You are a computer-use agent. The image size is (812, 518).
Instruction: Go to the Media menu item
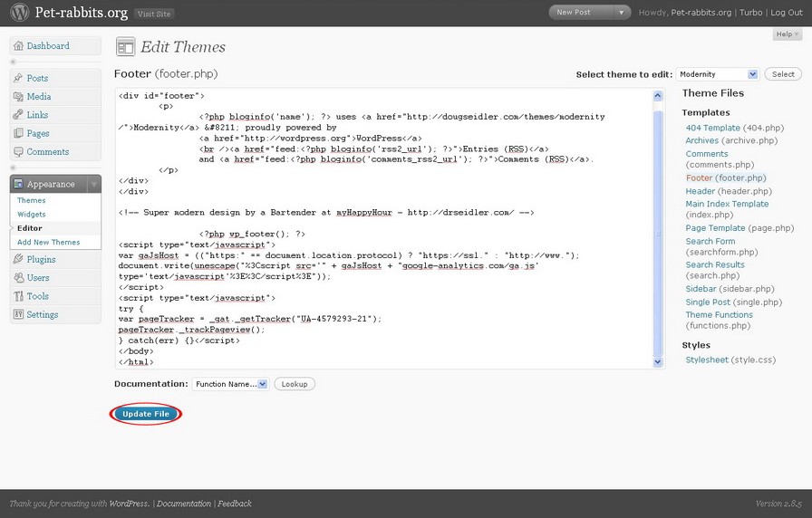(39, 97)
